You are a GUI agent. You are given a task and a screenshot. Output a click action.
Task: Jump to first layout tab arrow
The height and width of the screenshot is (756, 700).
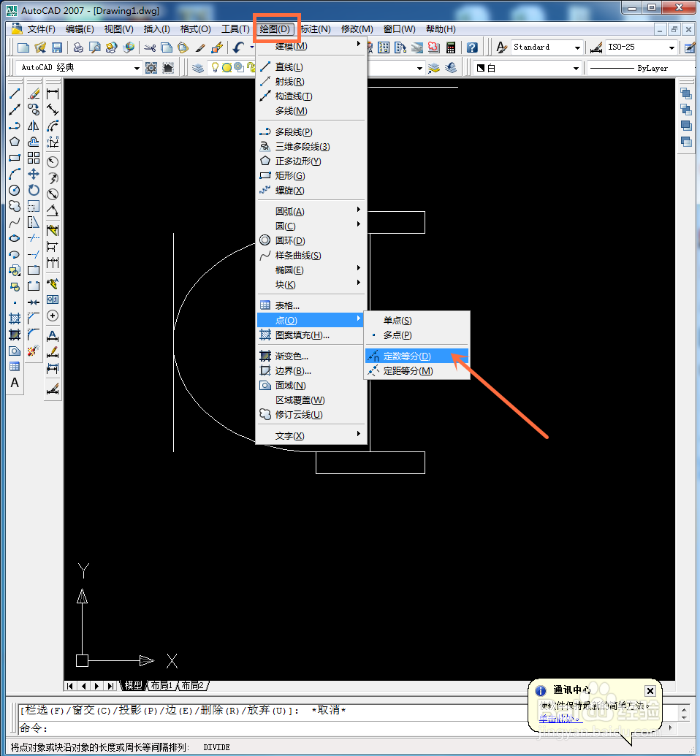tap(70, 686)
